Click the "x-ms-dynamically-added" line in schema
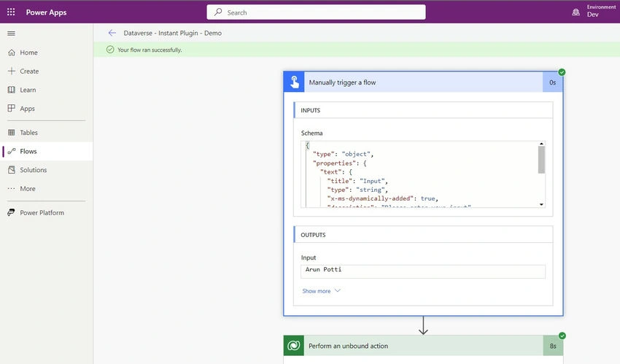Viewport: 620px width, 364px height. pos(382,198)
